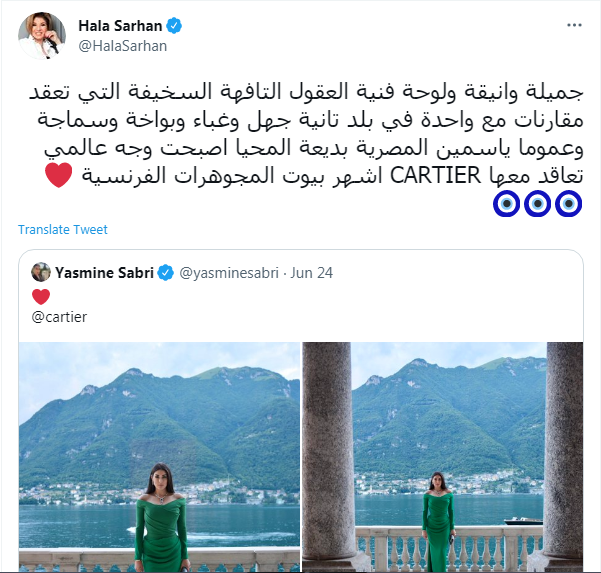Open the Jun 24 quoted tweet timestamp
The height and width of the screenshot is (573, 601).
pyautogui.click(x=312, y=273)
